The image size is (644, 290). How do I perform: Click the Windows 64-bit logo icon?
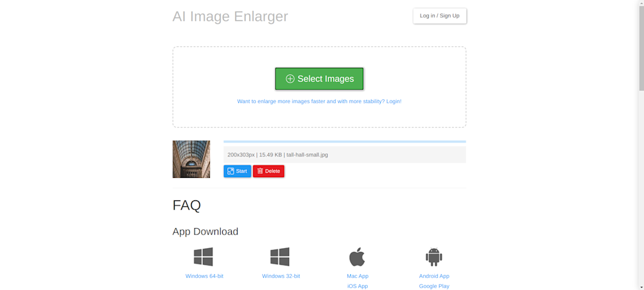tap(204, 256)
